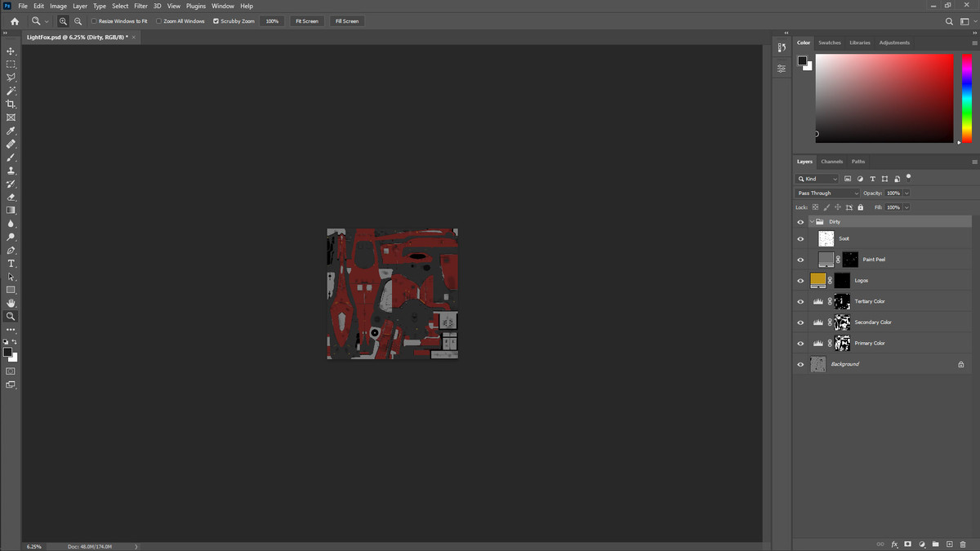
Task: Collapse the Dirty layer group
Action: coord(812,222)
